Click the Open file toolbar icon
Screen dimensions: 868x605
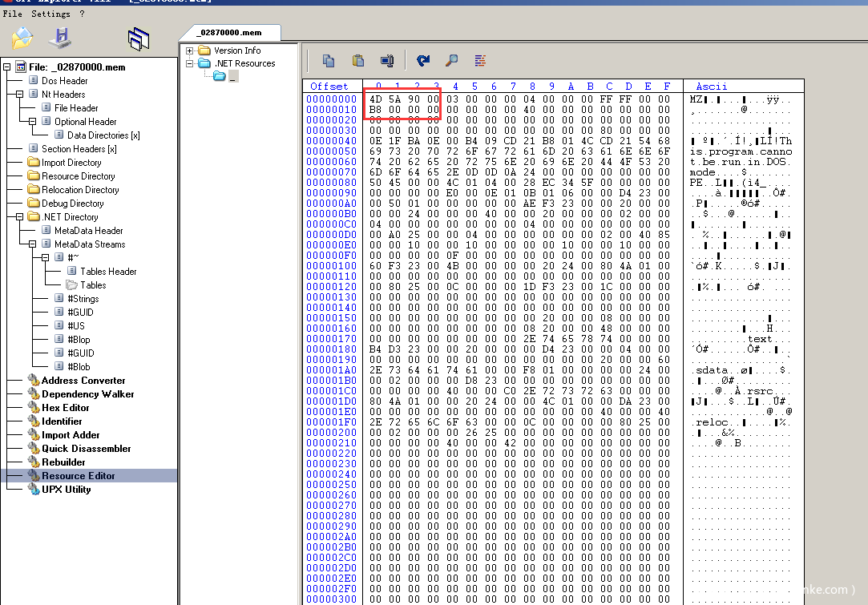click(x=22, y=38)
